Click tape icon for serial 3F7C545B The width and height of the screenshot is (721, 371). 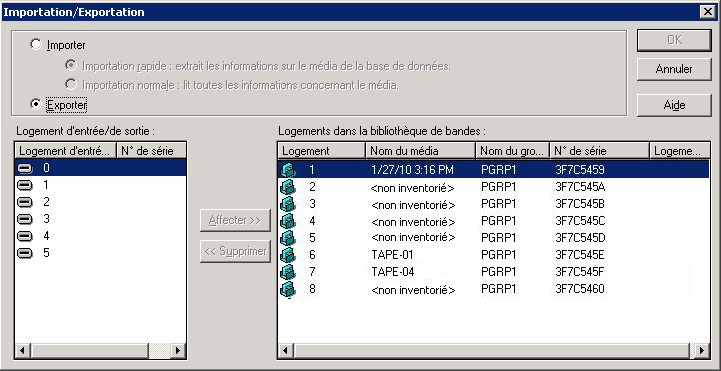tap(288, 204)
